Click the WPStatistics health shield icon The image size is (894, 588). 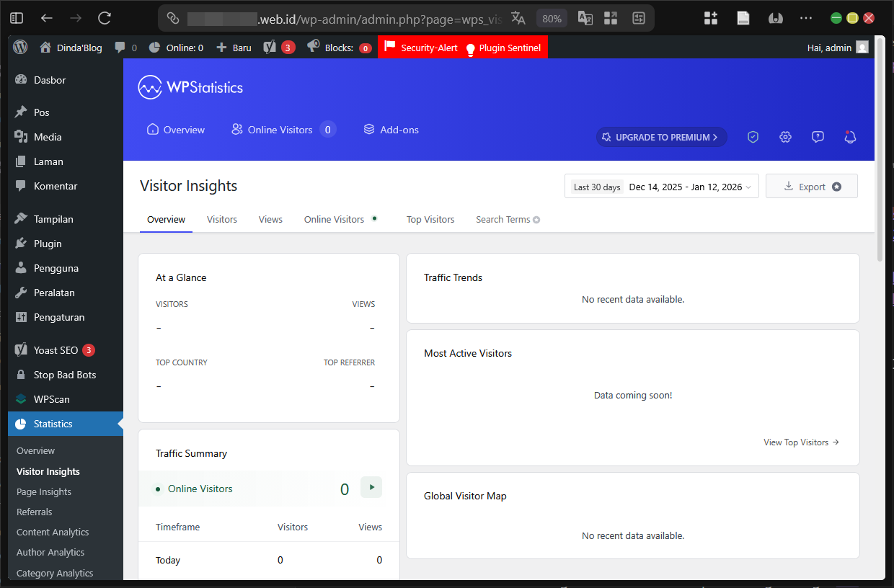753,136
